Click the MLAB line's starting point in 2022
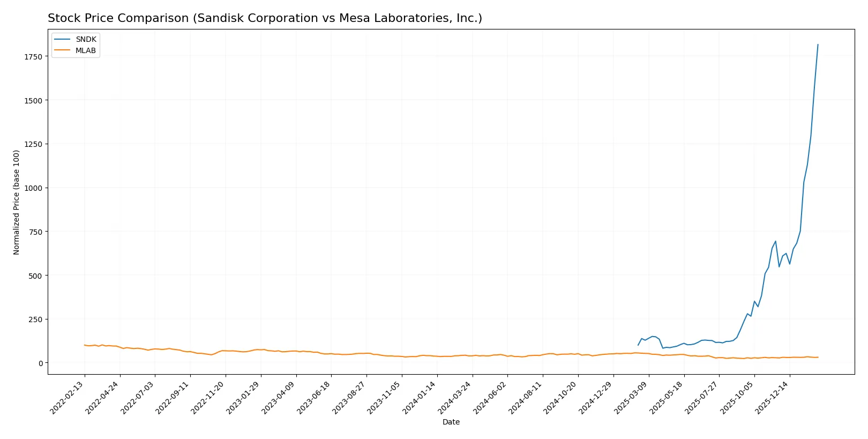The image size is (868, 439). 84,345
